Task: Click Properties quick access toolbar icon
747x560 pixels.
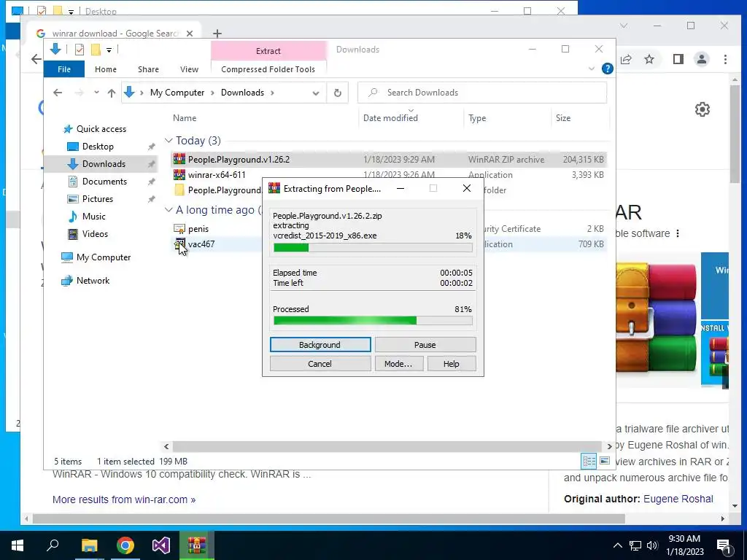Action: (80, 50)
